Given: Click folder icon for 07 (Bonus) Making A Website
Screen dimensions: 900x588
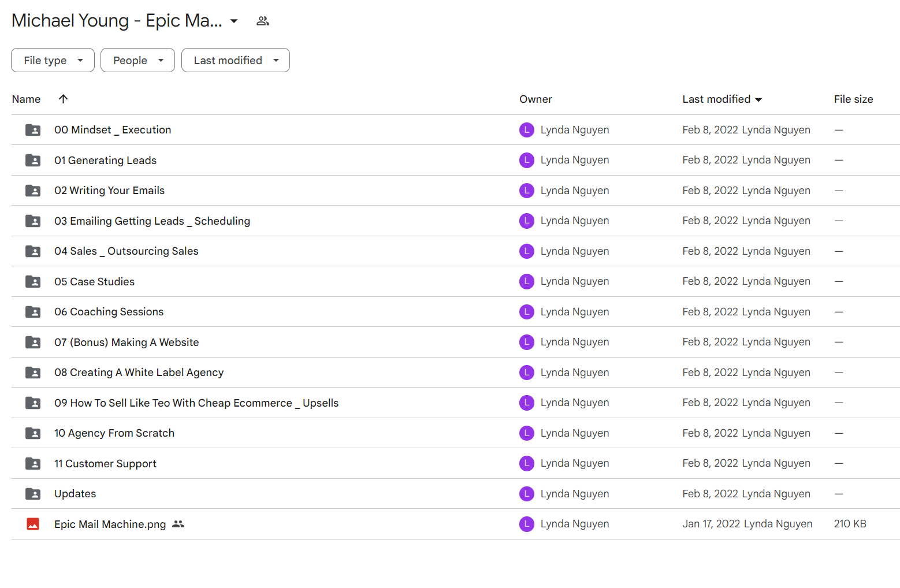Looking at the screenshot, I should pyautogui.click(x=33, y=342).
